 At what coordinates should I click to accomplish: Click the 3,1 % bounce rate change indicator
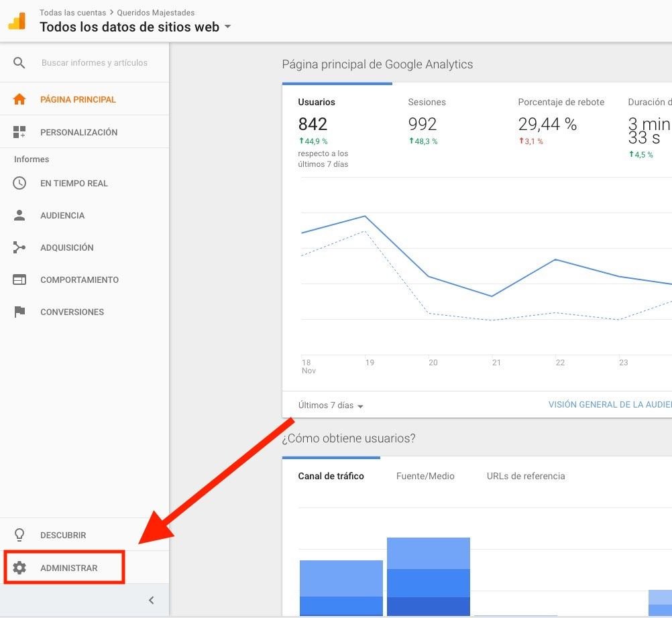click(531, 141)
